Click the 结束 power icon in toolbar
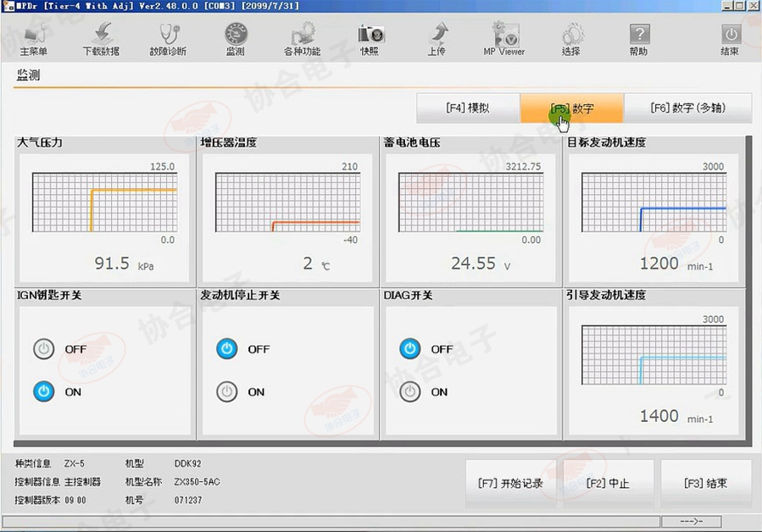Viewport: 762px width, 532px height. [729, 39]
